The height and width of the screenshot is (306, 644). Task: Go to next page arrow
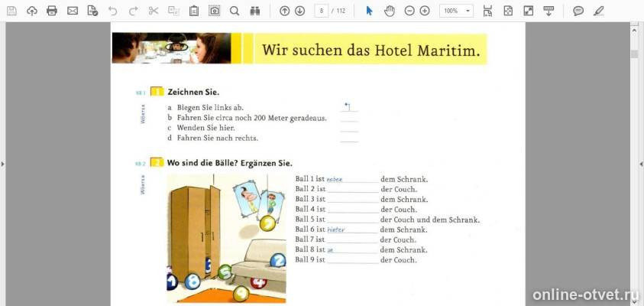[x=299, y=11]
